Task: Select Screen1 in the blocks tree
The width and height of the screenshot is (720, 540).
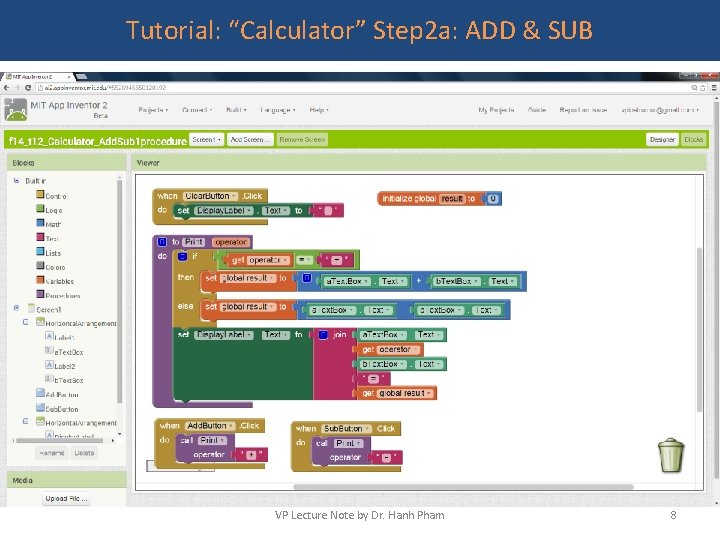Action: coord(45,309)
